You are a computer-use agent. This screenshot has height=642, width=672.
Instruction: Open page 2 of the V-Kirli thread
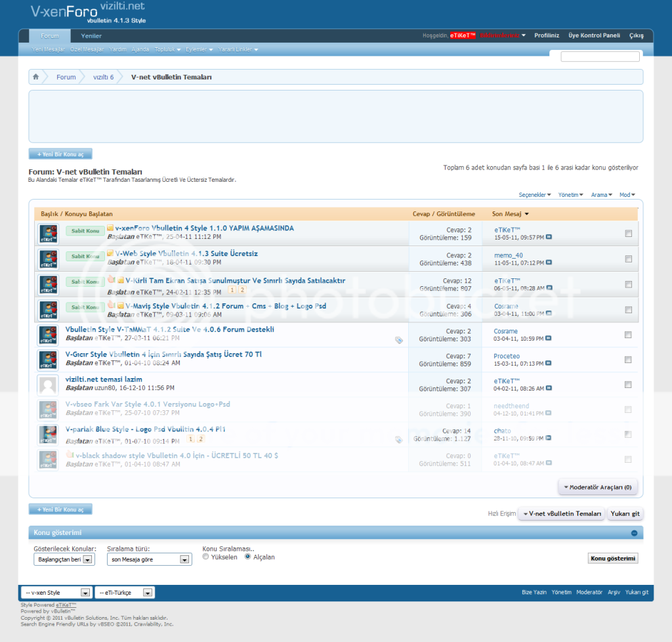(242, 290)
